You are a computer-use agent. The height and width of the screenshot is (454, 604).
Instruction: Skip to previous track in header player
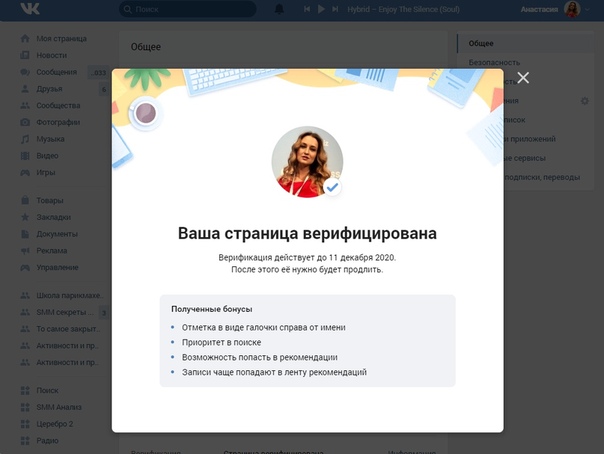pyautogui.click(x=307, y=9)
